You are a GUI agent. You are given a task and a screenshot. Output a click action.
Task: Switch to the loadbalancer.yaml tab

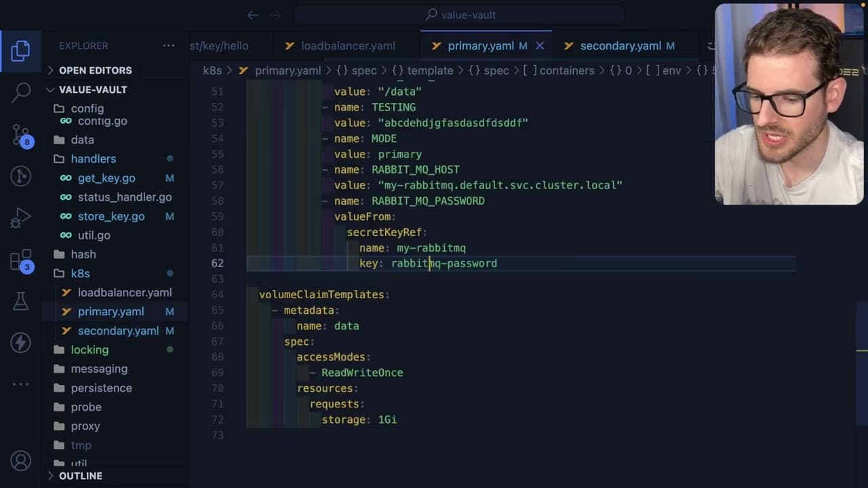click(339, 46)
